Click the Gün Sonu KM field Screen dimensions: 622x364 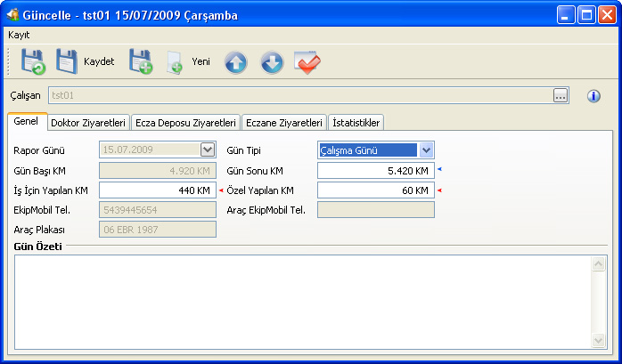[375, 170]
